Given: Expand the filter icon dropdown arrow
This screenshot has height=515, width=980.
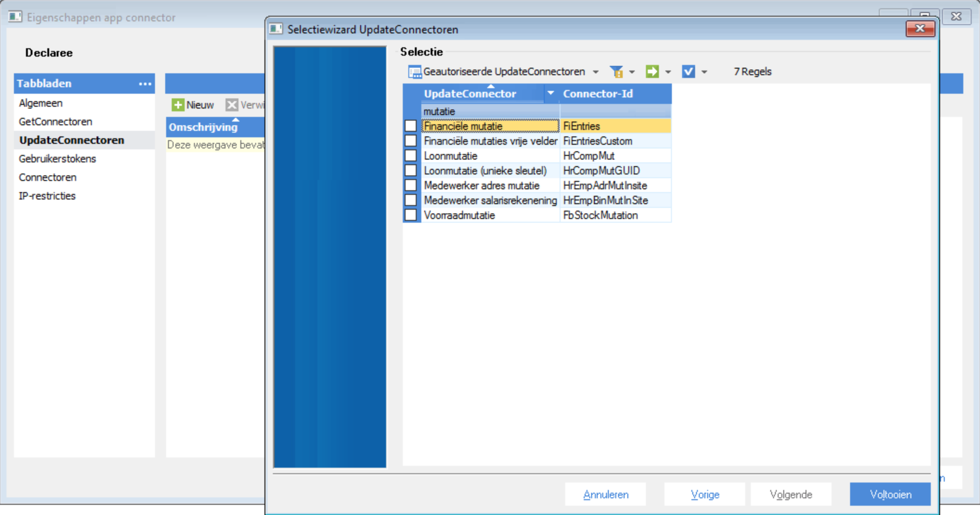Looking at the screenshot, I should click(x=632, y=72).
